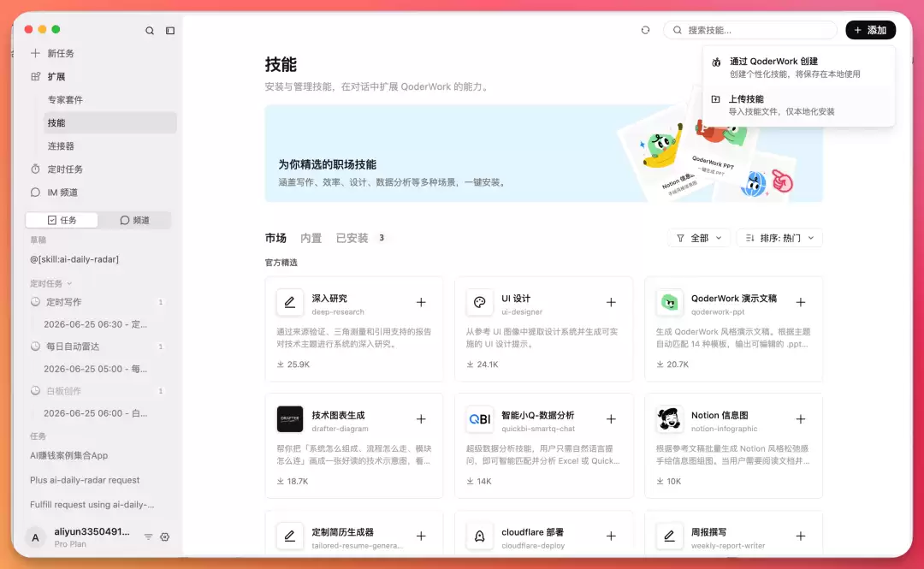Add 技术图表生成 skill with plus icon
924x569 pixels.
pyautogui.click(x=421, y=419)
